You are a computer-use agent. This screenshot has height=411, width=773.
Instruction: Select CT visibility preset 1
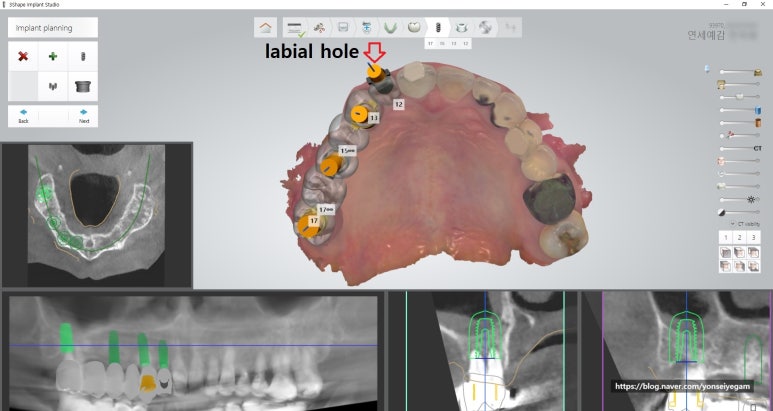[x=726, y=237]
